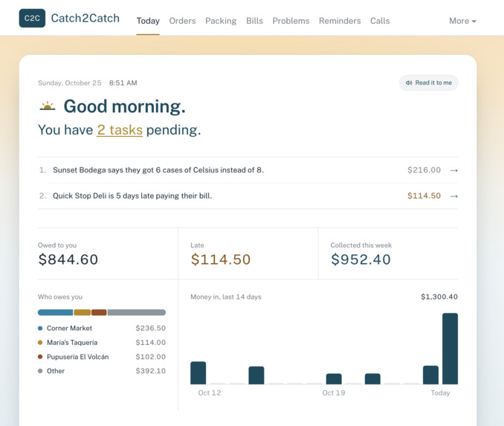Select the Owed to you $844.60 figure

[68, 259]
